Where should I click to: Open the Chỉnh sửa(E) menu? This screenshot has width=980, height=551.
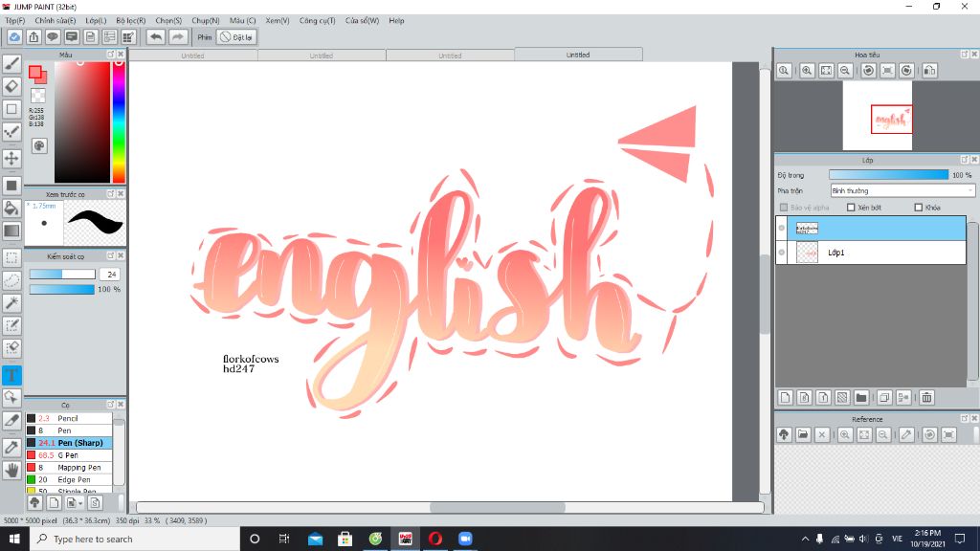pos(55,21)
